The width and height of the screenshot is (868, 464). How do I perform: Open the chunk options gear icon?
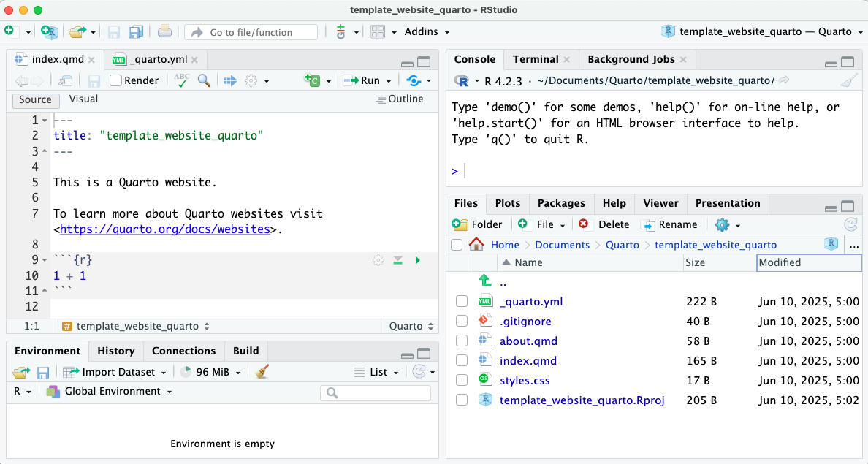[x=378, y=260]
